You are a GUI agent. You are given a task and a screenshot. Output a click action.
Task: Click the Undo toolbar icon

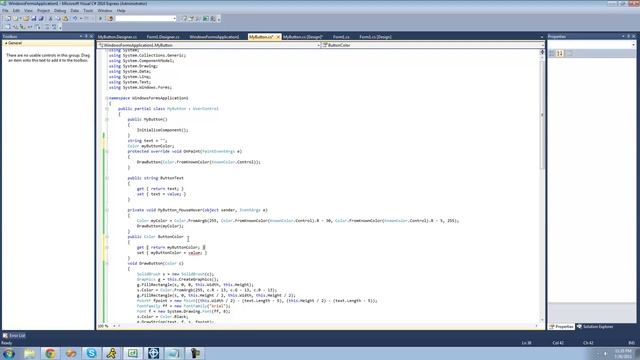[x=75, y=19]
